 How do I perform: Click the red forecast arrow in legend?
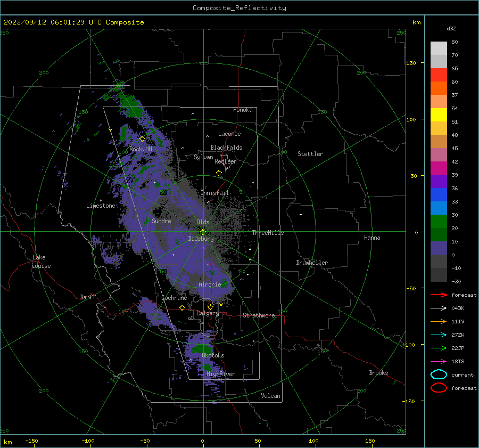439,295
